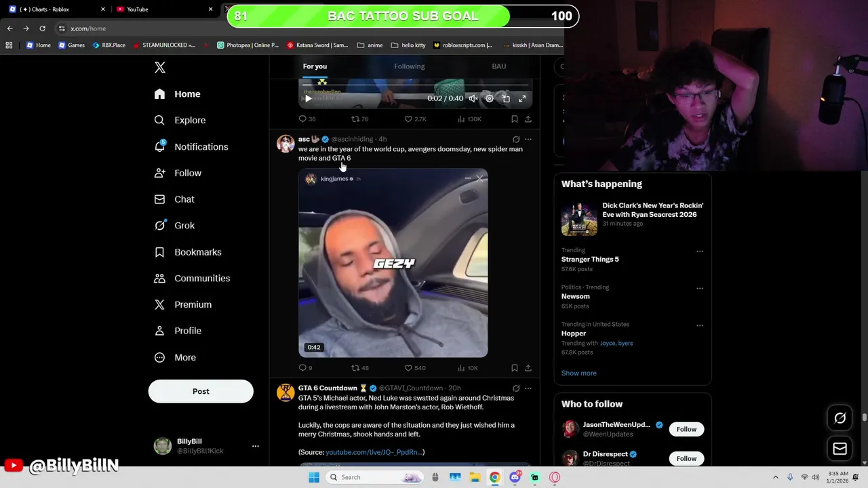Unmute the top video
868x488 pixels.
(x=473, y=98)
